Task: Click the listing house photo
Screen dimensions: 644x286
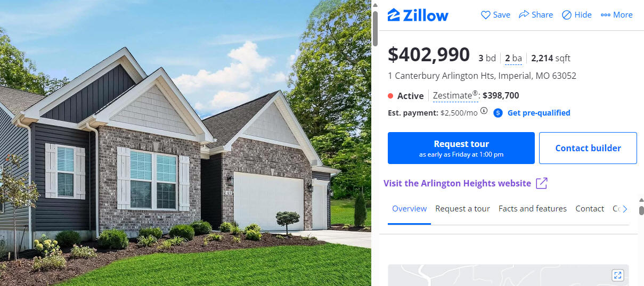Action: tap(185, 143)
